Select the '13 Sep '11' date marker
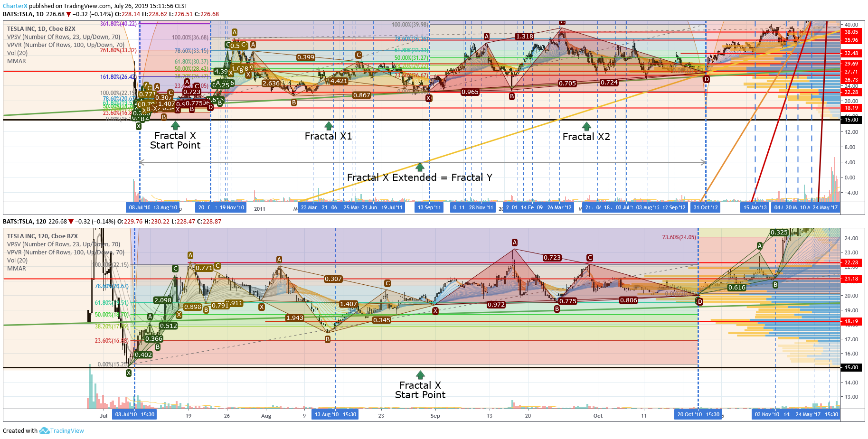868x439 pixels. click(429, 207)
